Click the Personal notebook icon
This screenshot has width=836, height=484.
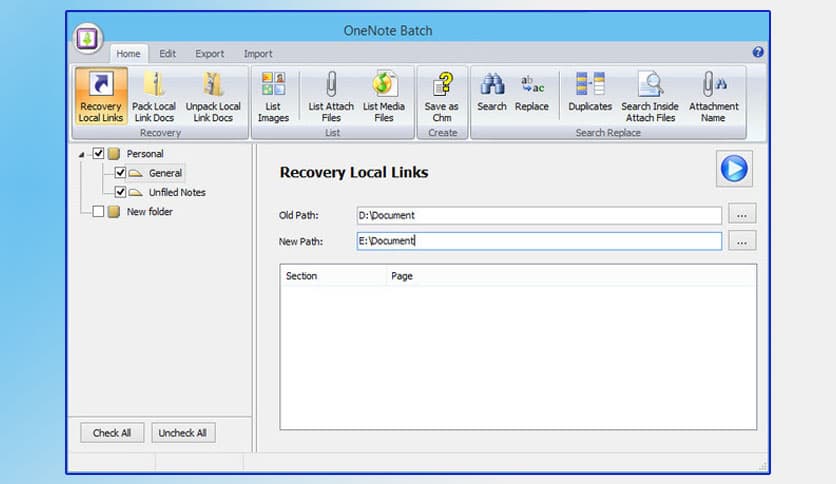coord(114,154)
